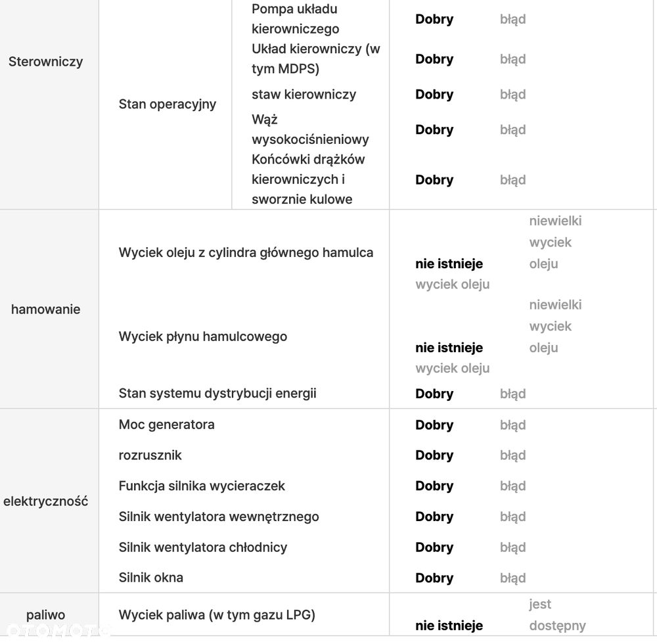The height and width of the screenshot is (644, 657).
Task: Click the "elektryczność" category label
Action: (x=46, y=501)
